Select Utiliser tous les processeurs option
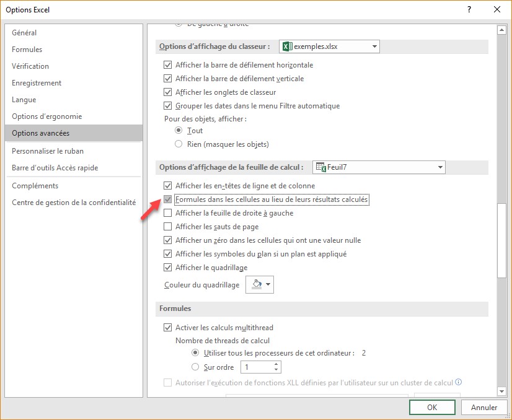The width and height of the screenshot is (512, 420). coord(195,352)
